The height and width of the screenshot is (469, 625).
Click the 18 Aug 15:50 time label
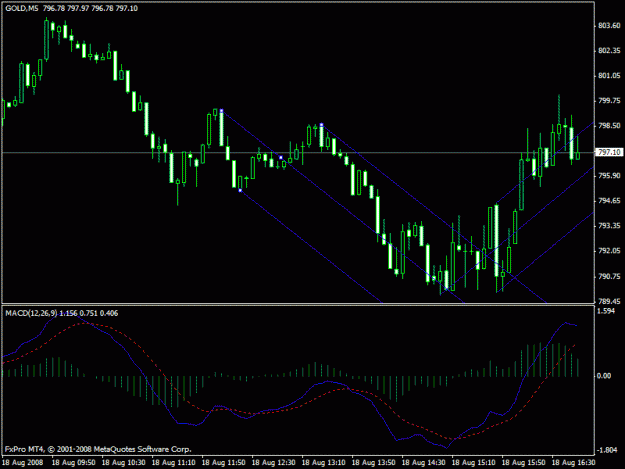tap(523, 463)
